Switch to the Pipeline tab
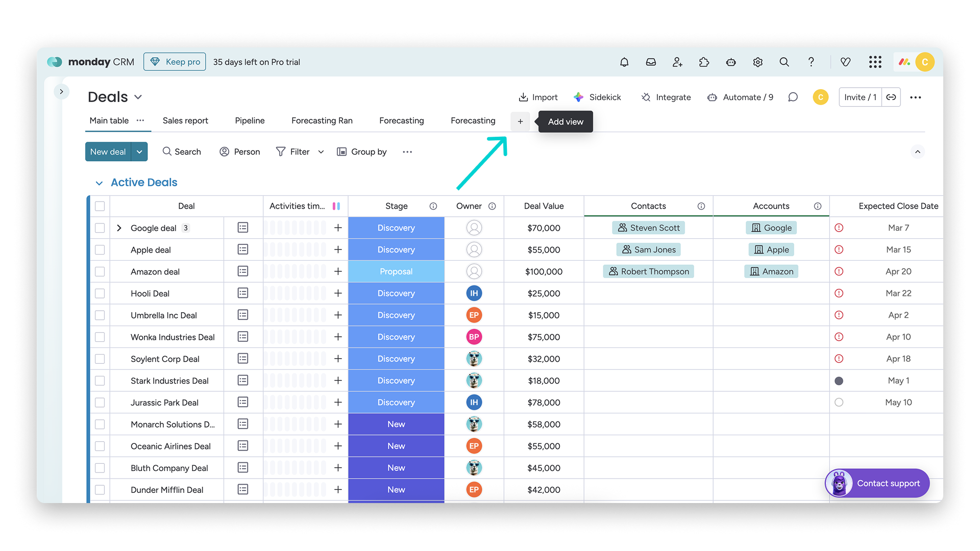The height and width of the screenshot is (551, 980). [250, 120]
